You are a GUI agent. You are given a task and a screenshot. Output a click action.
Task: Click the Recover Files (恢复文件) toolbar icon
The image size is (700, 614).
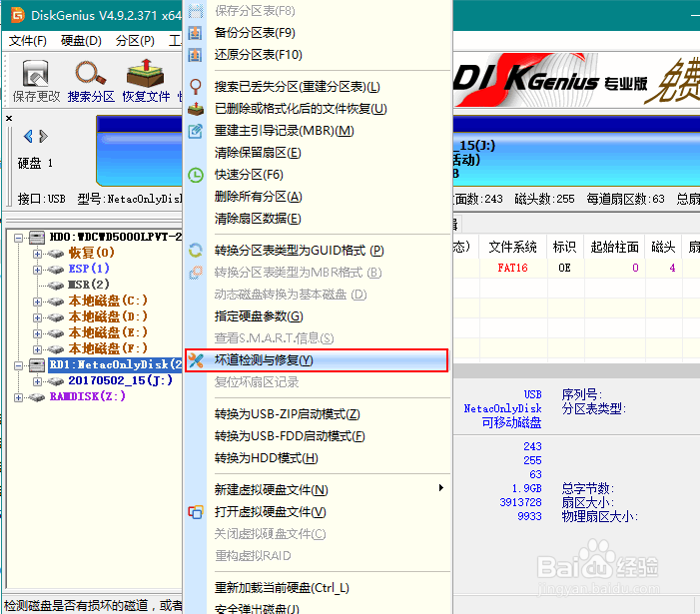(146, 73)
